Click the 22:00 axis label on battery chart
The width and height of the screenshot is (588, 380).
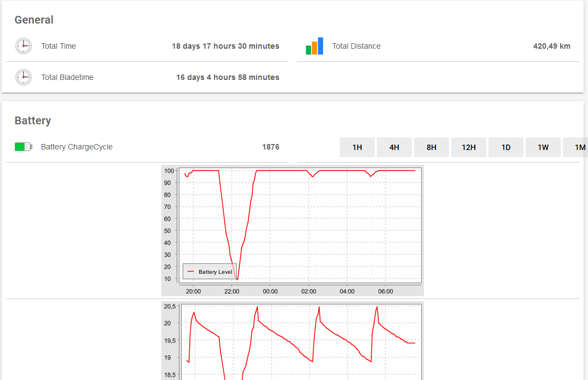[232, 291]
